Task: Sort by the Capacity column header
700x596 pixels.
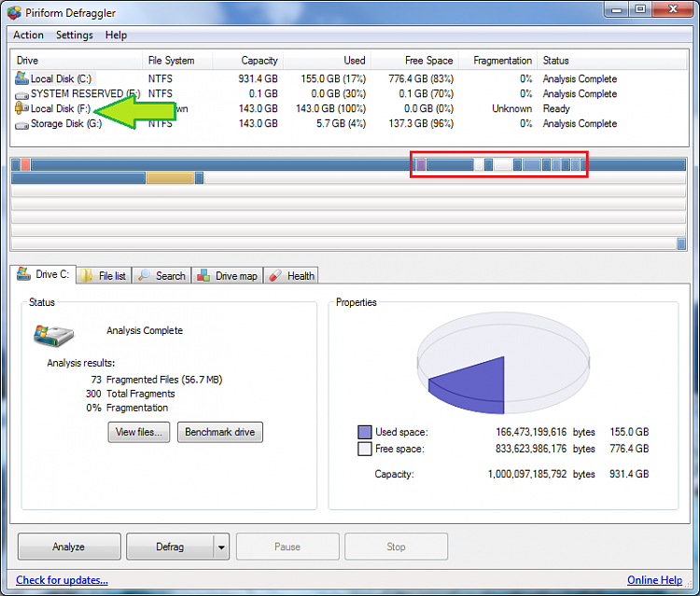Action: (247, 61)
